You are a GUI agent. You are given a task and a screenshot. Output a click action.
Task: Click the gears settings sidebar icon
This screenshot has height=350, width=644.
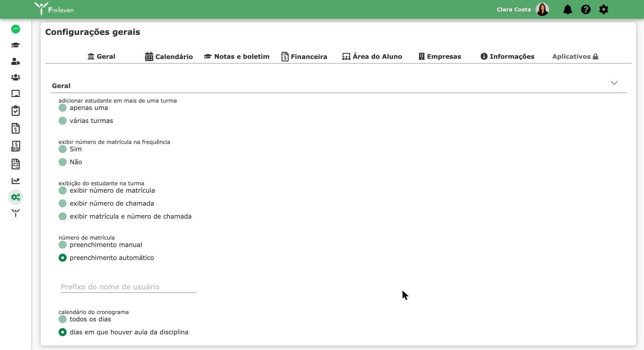coord(16,197)
